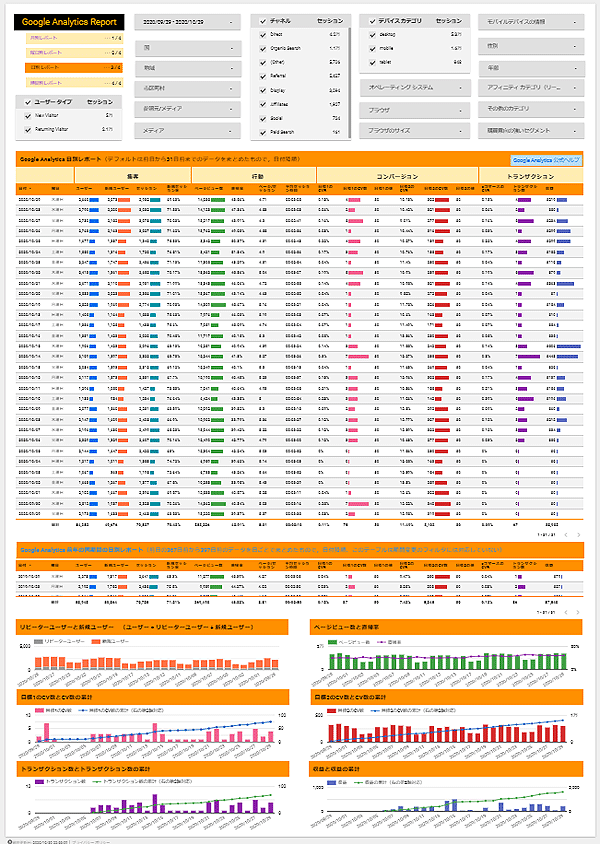Uncheck the (Other) channel checkbox
This screenshot has height=844, width=600.
tap(263, 62)
